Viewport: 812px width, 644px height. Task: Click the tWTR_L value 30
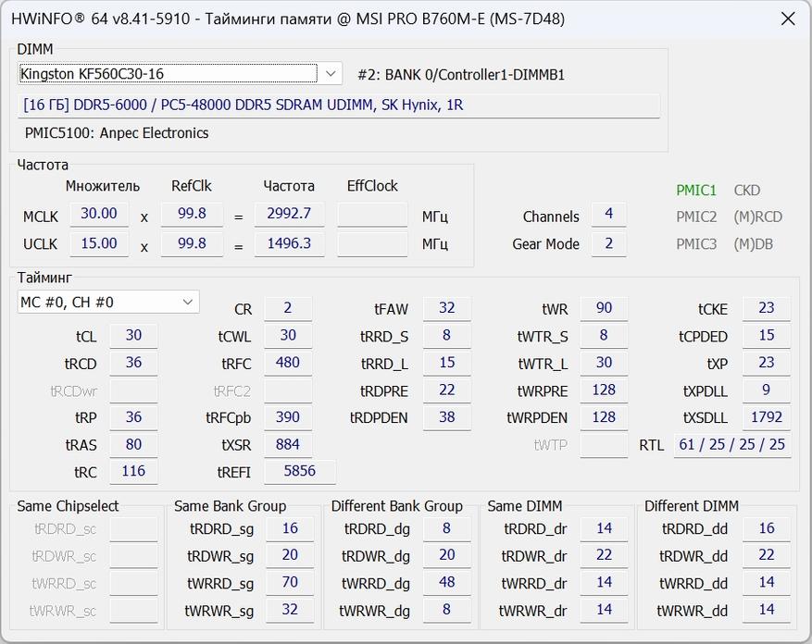604,363
